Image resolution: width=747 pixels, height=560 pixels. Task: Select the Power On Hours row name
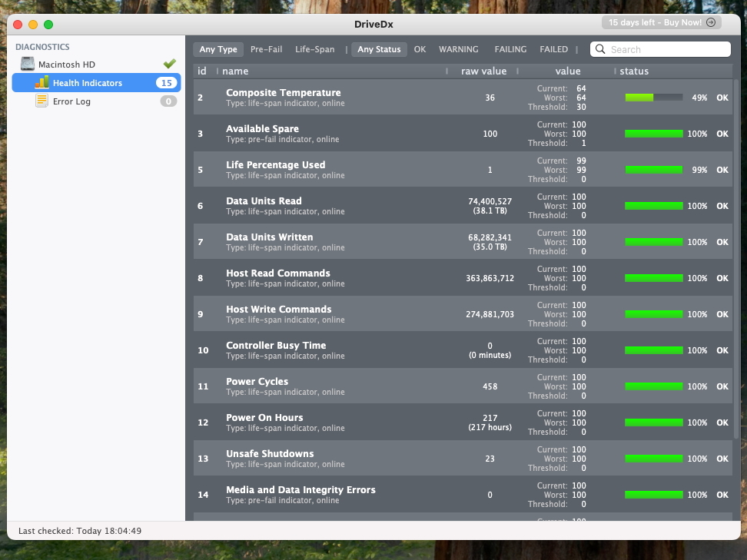click(264, 418)
